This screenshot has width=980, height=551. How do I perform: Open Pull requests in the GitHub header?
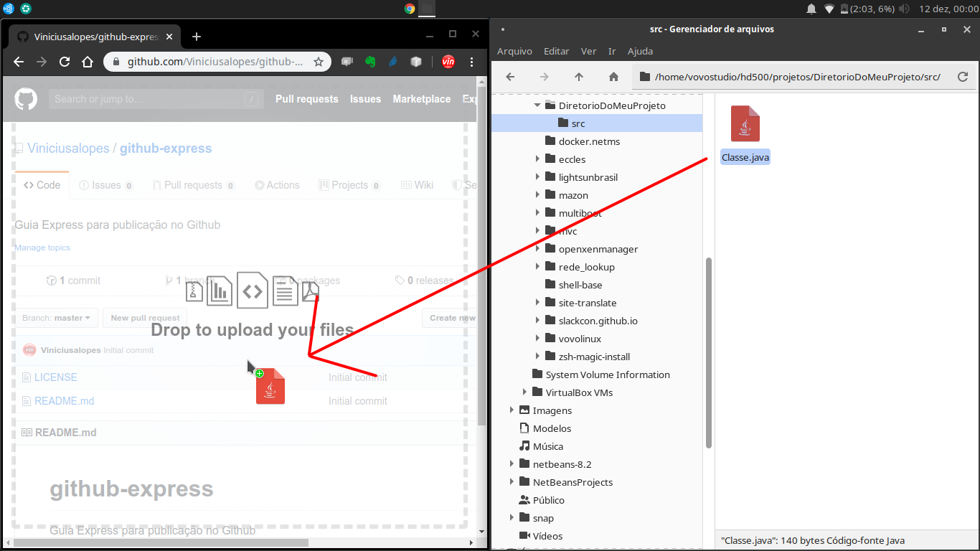click(x=307, y=99)
